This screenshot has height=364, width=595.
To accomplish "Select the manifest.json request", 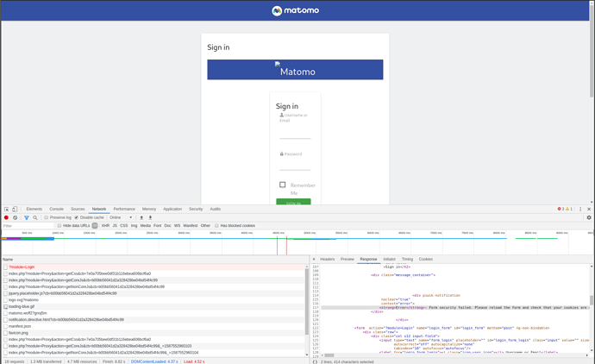I will 153,326.
